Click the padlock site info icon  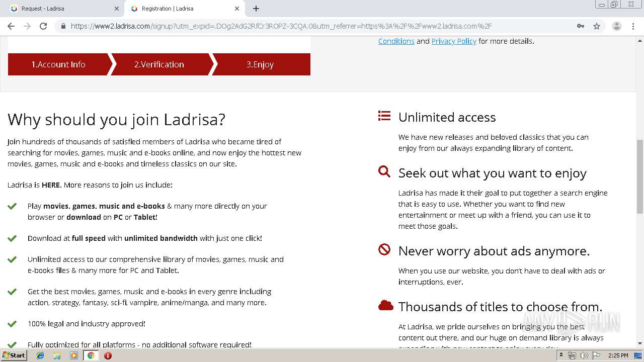(63, 26)
